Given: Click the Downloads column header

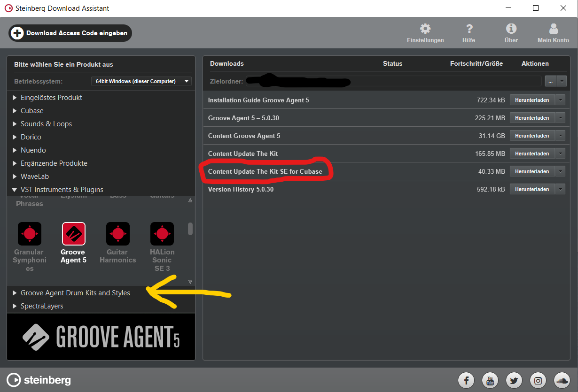Looking at the screenshot, I should (x=227, y=63).
